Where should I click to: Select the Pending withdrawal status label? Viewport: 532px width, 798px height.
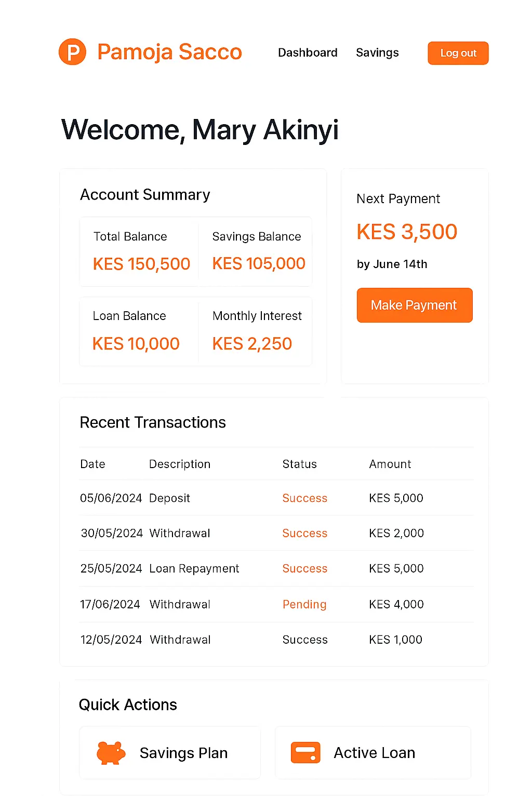coord(304,604)
